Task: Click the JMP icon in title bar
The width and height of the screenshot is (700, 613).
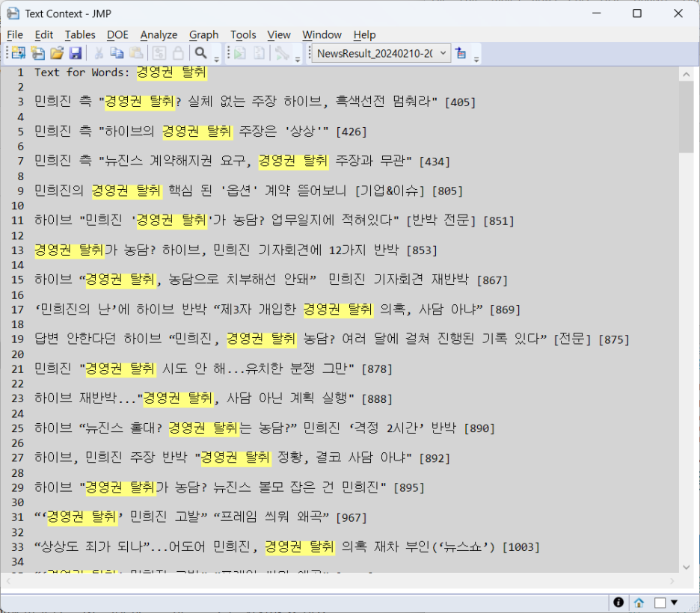Action: pos(13,13)
